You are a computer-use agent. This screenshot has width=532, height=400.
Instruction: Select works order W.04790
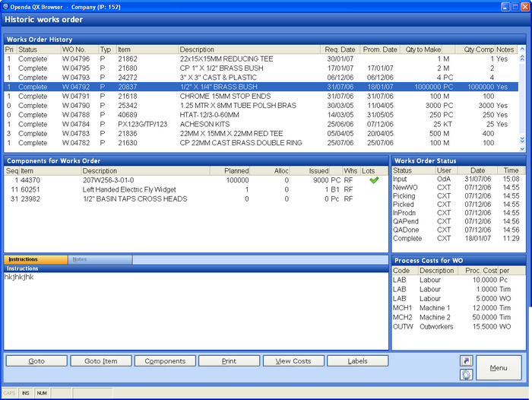261,106
